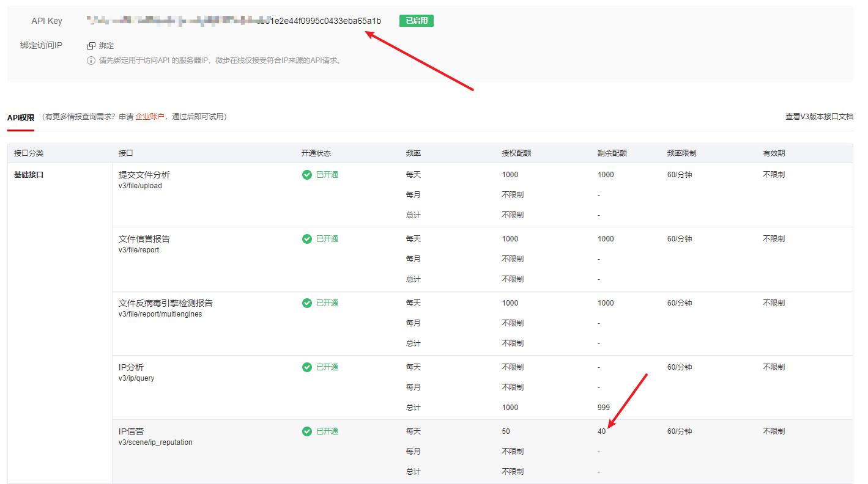Click the green check icon for IP信誉

[x=307, y=431]
